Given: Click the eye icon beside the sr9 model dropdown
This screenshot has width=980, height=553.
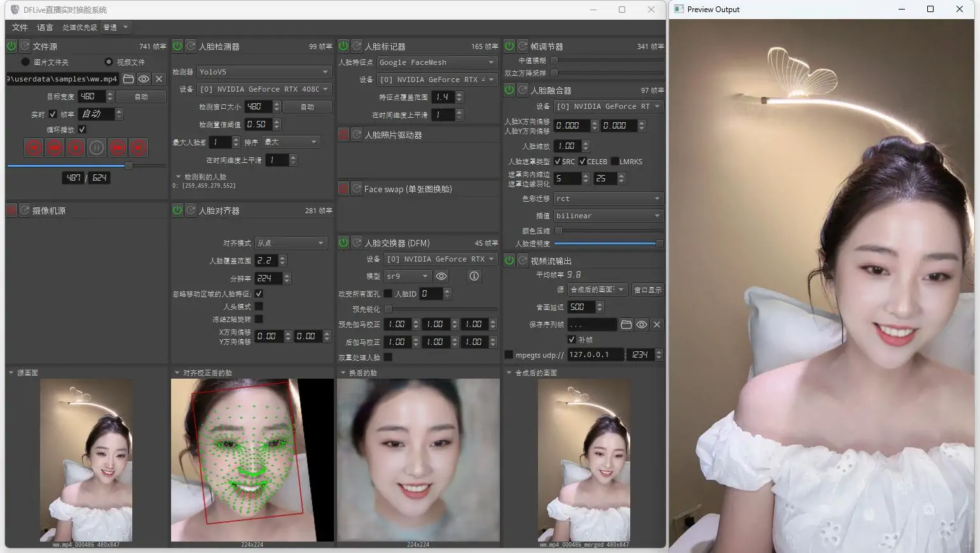Looking at the screenshot, I should coord(441,276).
